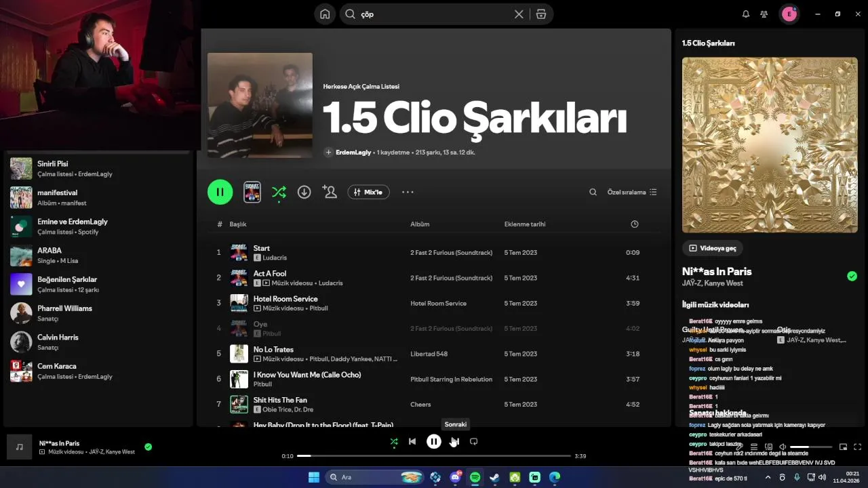Adjust the volume slider
868x488 pixels.
811,447
